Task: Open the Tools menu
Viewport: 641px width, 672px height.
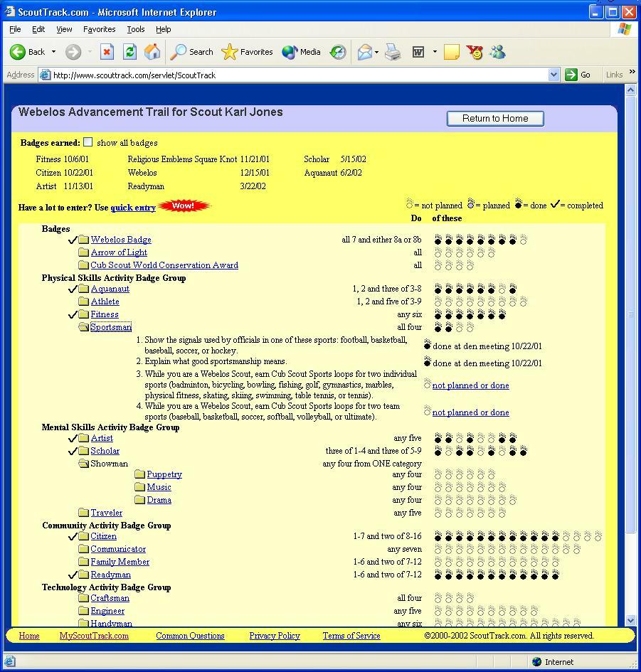Action: coord(135,29)
